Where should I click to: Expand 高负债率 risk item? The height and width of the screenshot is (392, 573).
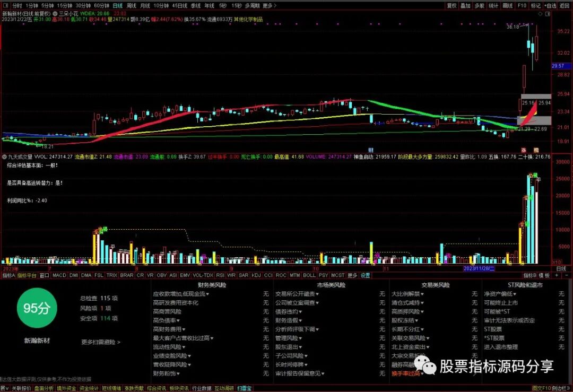tap(166, 320)
